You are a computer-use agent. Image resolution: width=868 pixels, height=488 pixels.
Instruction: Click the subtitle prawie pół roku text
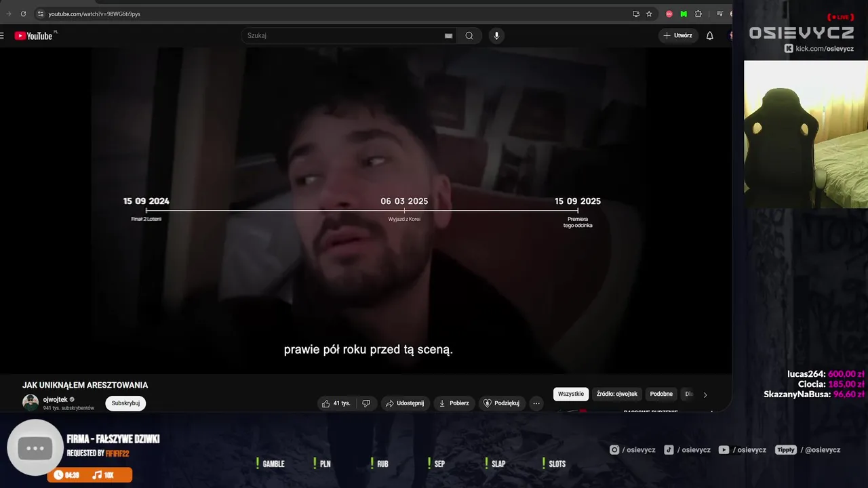pos(368,350)
